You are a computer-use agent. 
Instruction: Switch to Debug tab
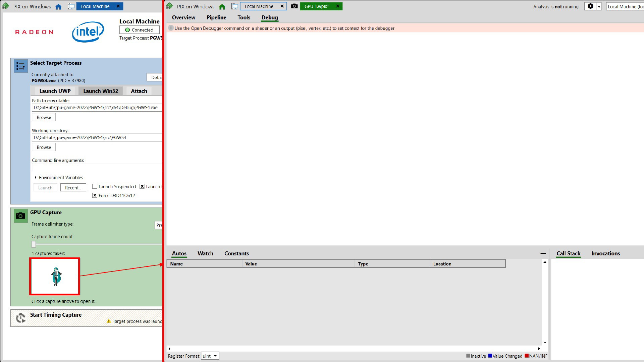pos(270,17)
